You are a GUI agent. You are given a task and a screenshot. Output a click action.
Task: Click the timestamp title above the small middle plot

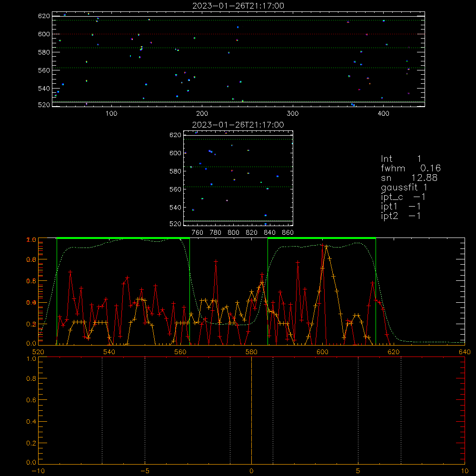pyautogui.click(x=238, y=125)
